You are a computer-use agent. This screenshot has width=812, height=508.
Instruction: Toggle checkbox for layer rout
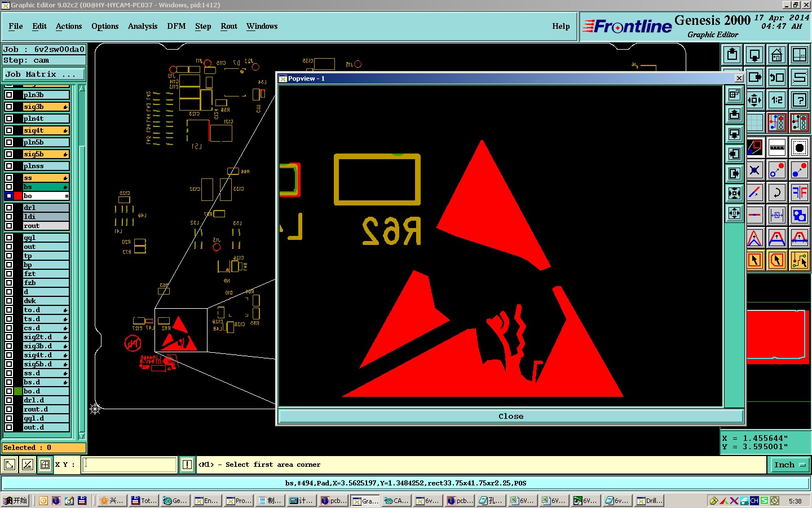tap(9, 226)
